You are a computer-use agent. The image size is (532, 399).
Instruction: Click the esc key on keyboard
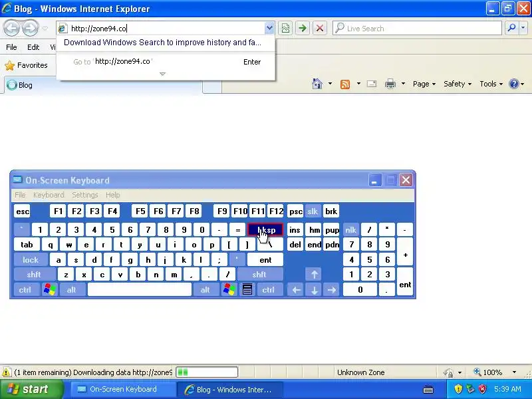point(23,211)
